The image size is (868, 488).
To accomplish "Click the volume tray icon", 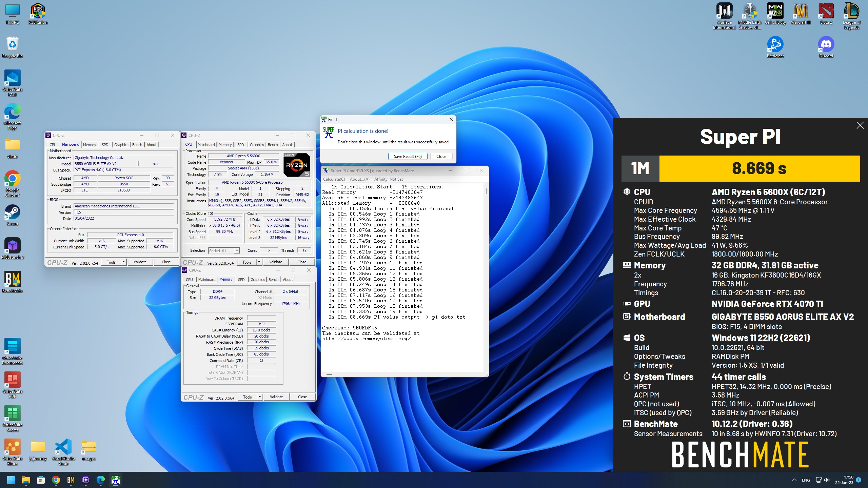I will coord(826,480).
